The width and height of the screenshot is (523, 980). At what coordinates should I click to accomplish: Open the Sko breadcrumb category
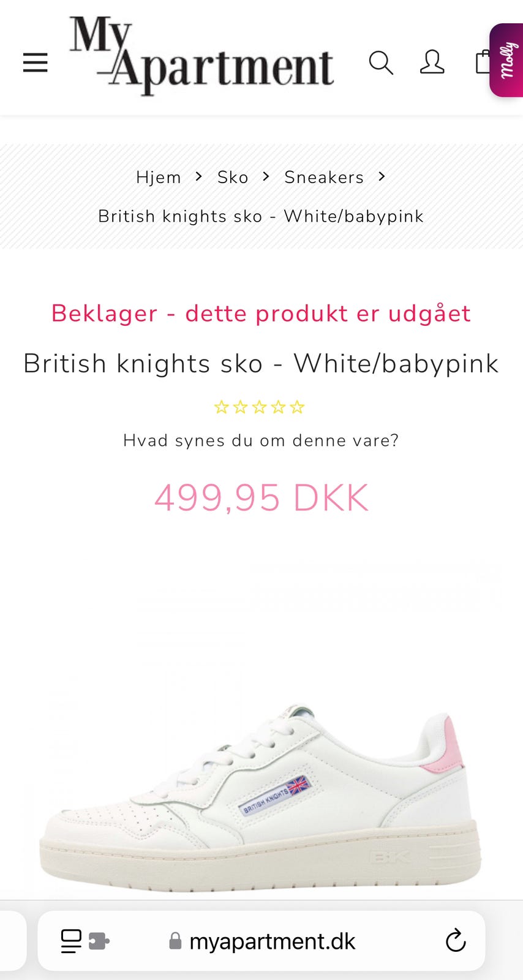(233, 177)
